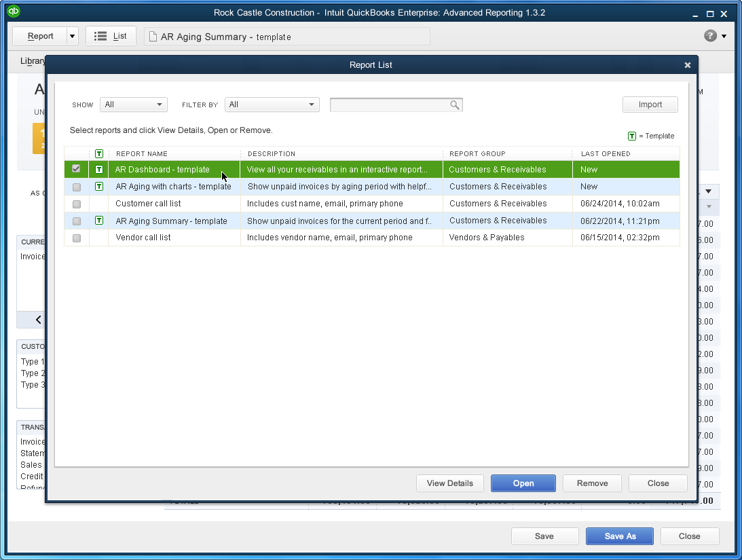Open the Show dropdown set to All
The height and width of the screenshot is (560, 742).
134,105
